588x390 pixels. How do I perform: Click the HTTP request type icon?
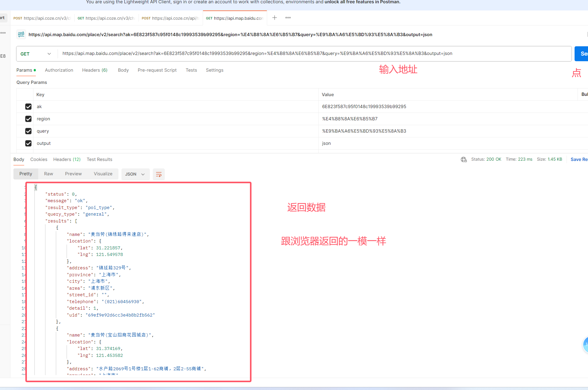(21, 35)
